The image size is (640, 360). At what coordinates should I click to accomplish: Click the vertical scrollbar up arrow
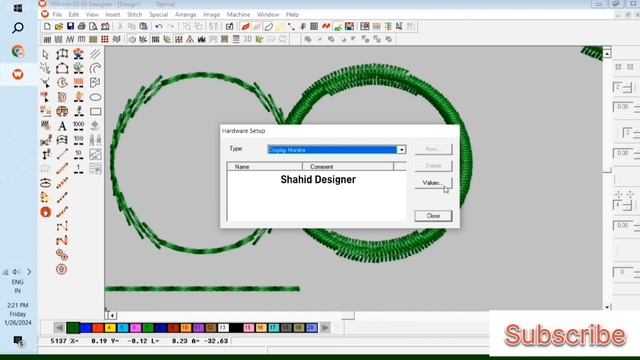click(x=607, y=53)
